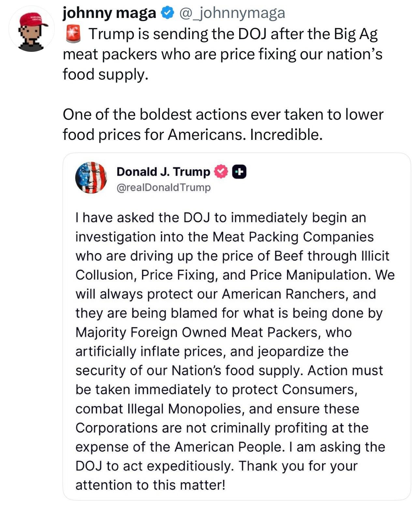420x508 pixels.
Task: Open johnny maga's profile avatar
Action: click(x=32, y=29)
